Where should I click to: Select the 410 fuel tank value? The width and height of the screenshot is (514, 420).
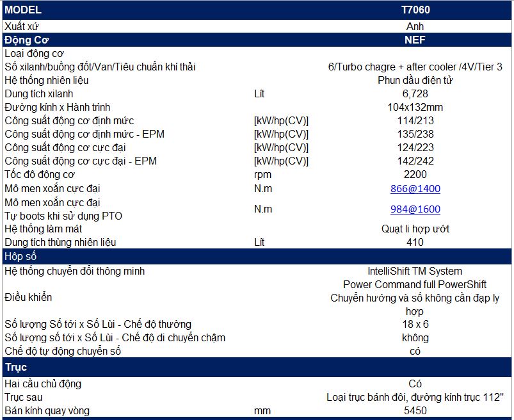point(415,242)
